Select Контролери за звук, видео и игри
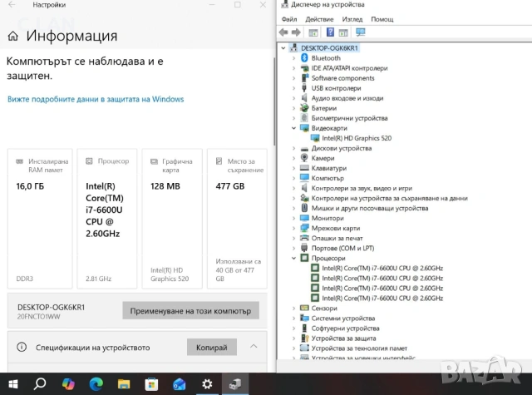The image size is (532, 395). click(x=362, y=188)
